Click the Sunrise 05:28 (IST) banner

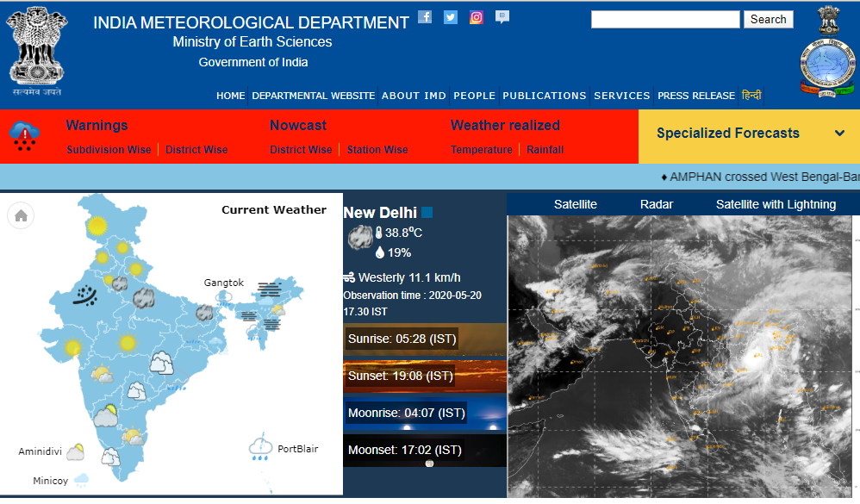[x=425, y=339]
